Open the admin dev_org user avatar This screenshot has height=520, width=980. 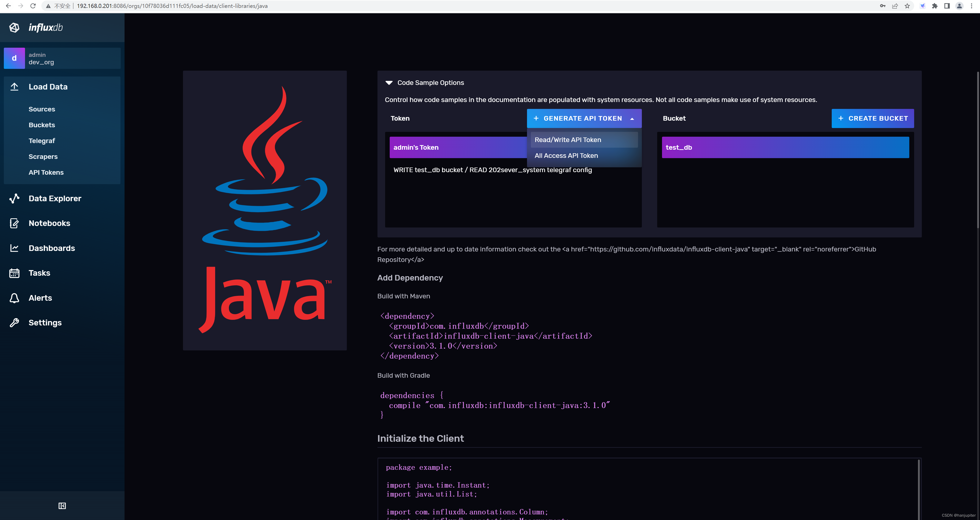[x=15, y=58]
